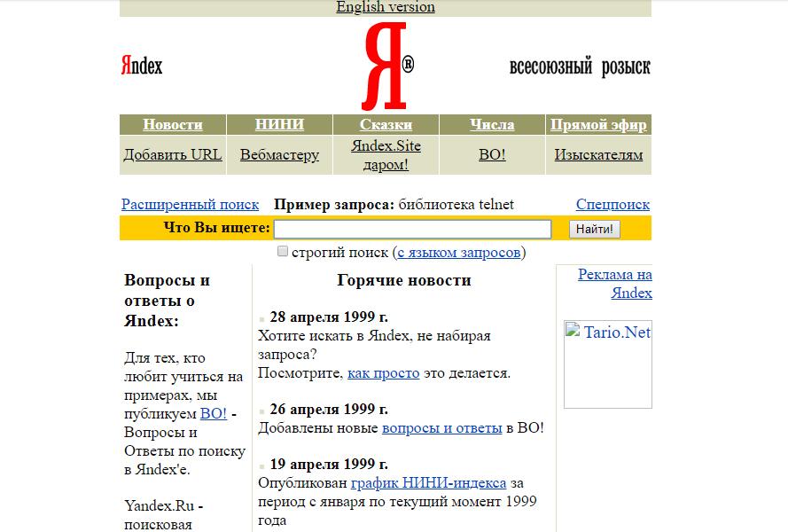Image resolution: width=788 pixels, height=532 pixels.
Task: Click the Добавить URL link
Action: (173, 155)
